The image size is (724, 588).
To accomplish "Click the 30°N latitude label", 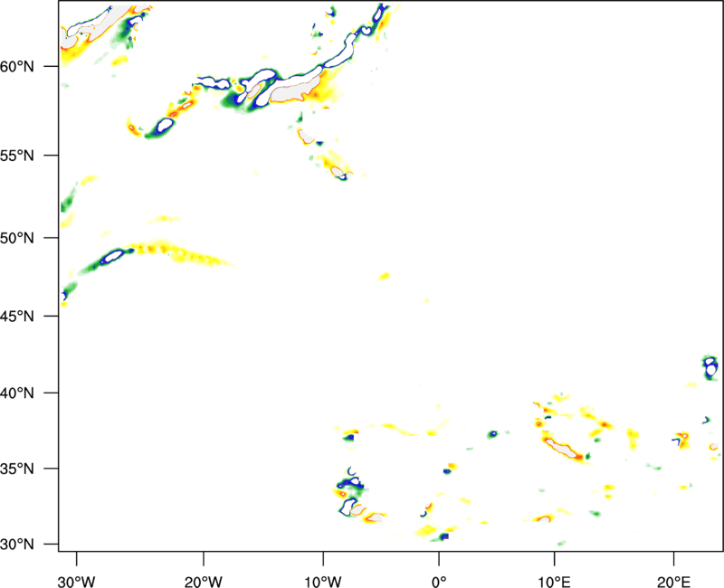I will pyautogui.click(x=17, y=545).
